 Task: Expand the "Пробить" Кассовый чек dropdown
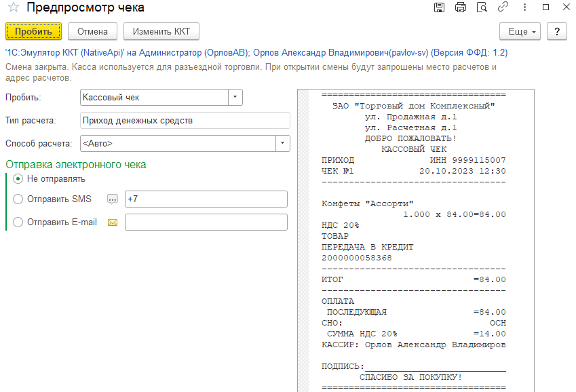[235, 98]
